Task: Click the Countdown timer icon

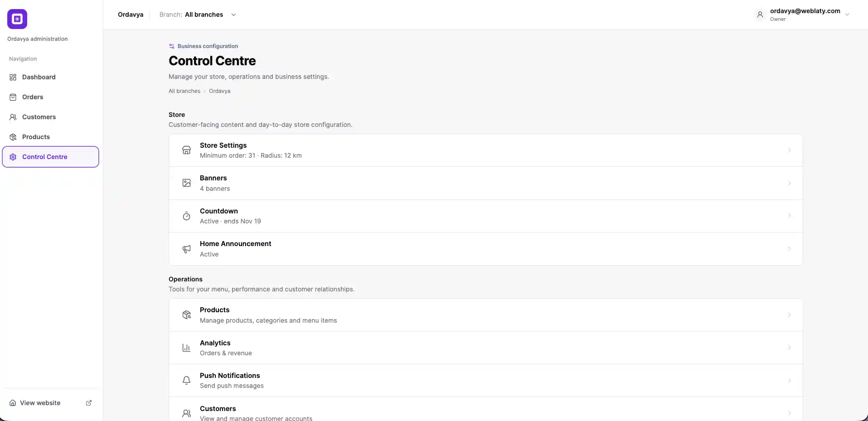Action: coord(186,216)
